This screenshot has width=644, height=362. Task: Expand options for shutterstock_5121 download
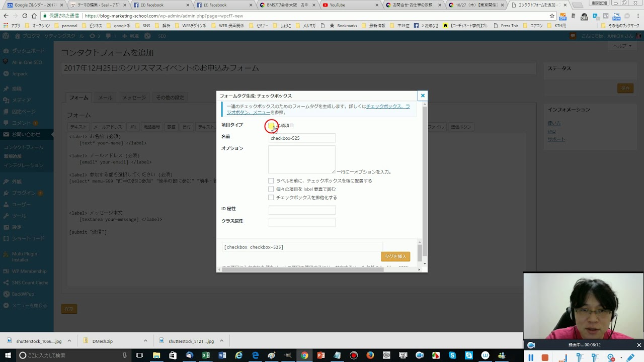coord(222,341)
